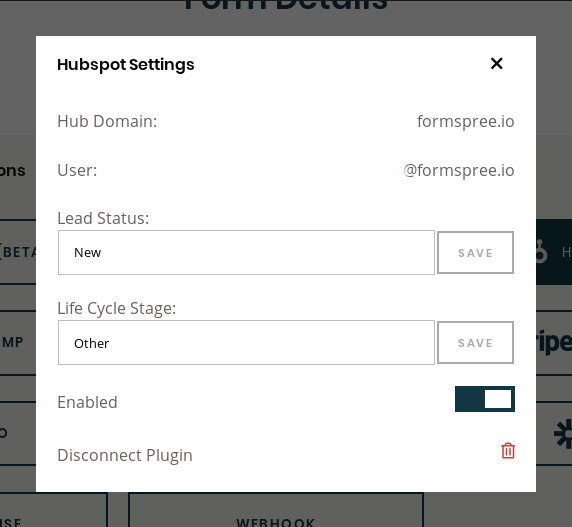Click the Enabled label text

click(87, 402)
